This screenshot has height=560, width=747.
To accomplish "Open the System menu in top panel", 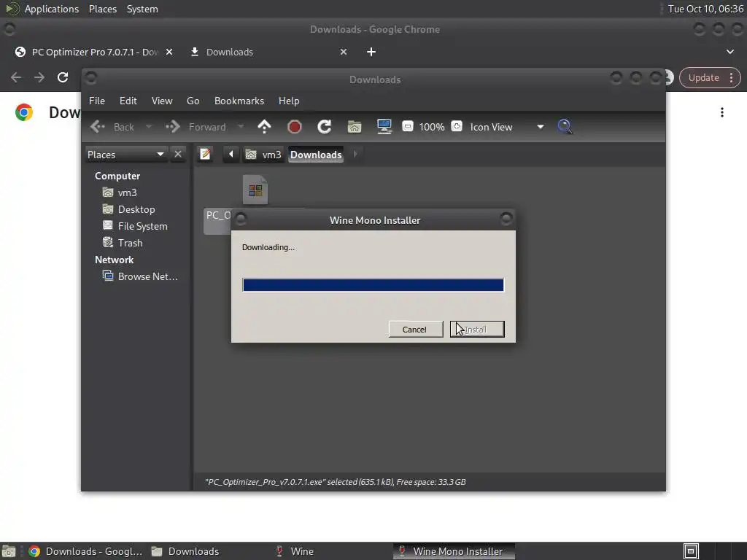I will tap(142, 9).
